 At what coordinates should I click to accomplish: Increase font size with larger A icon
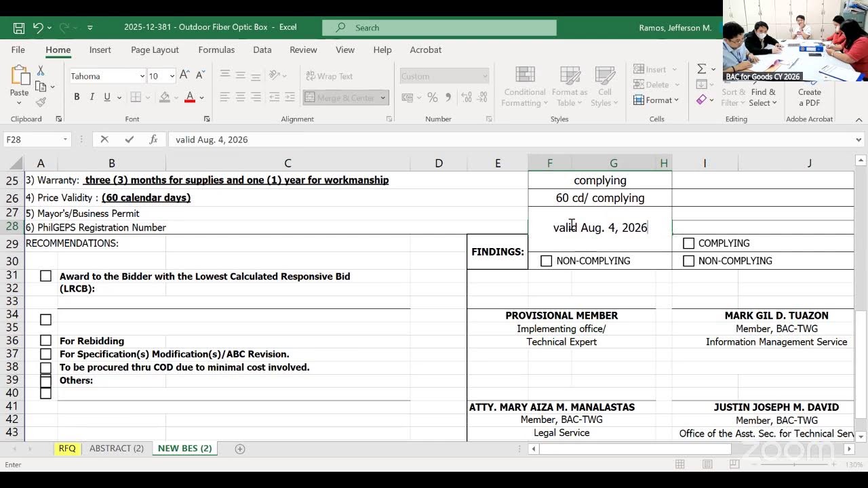(184, 76)
